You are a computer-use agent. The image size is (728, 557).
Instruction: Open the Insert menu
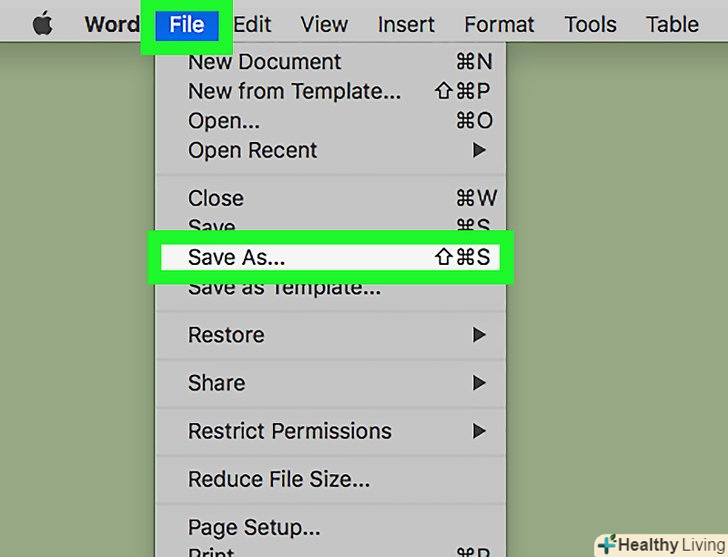[x=406, y=24]
